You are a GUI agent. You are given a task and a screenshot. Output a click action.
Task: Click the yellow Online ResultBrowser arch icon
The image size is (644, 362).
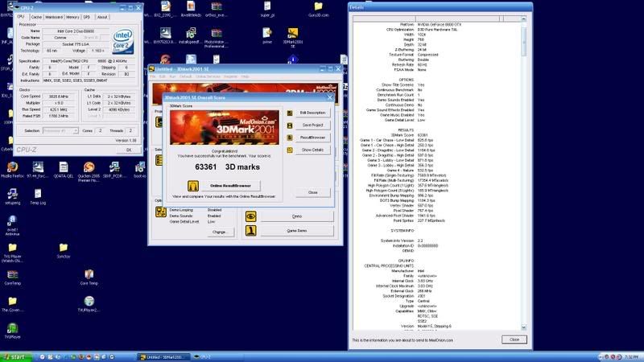[x=193, y=186]
